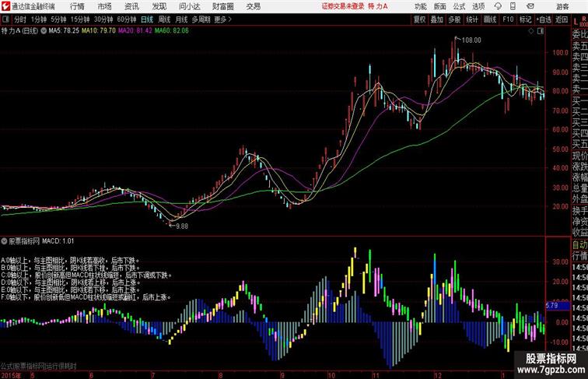
Task: Click the 标记 mark button
Action: [x=525, y=19]
